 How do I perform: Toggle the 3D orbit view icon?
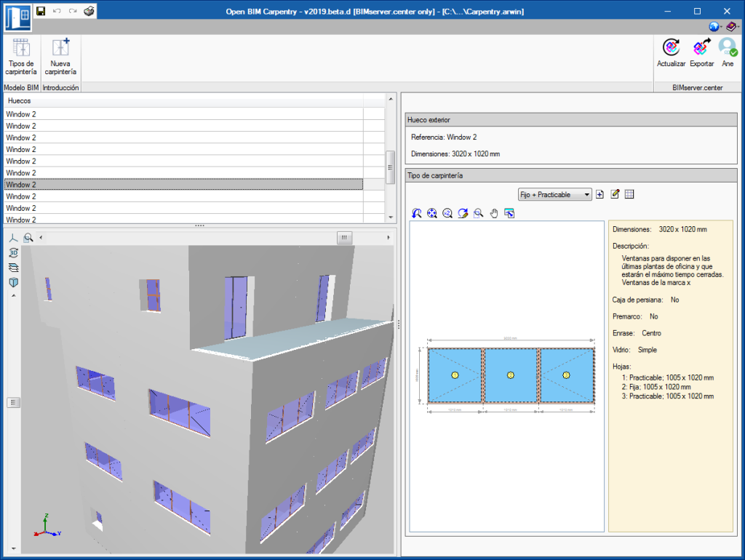pyautogui.click(x=13, y=252)
